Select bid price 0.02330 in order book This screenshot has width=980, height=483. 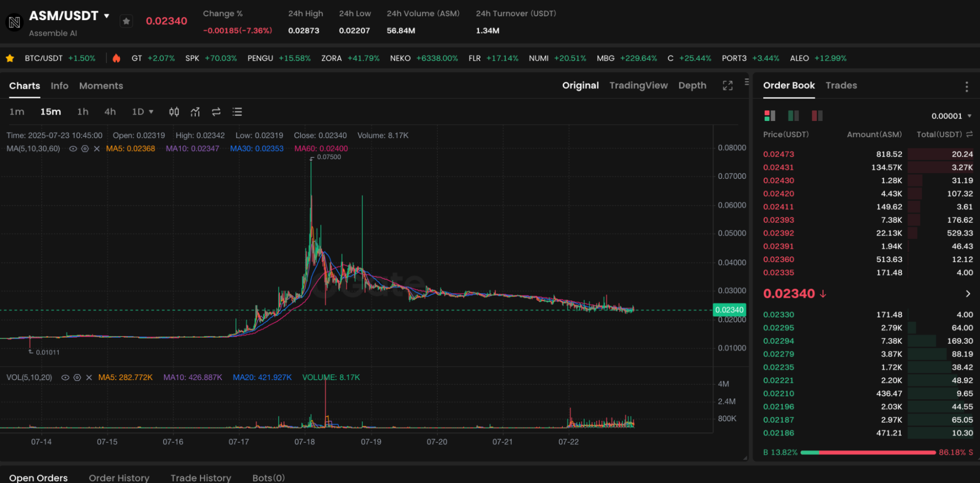click(x=779, y=315)
